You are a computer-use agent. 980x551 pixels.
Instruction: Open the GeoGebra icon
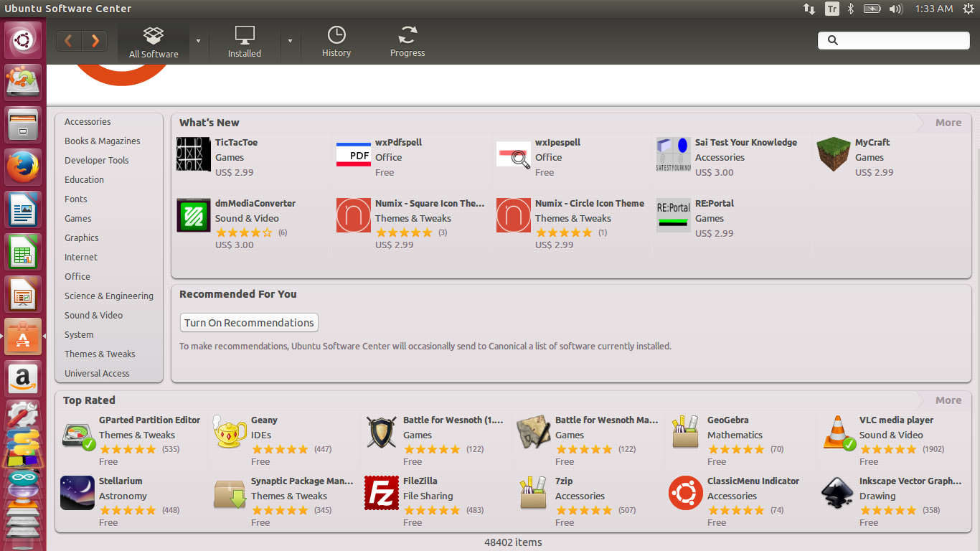point(686,432)
